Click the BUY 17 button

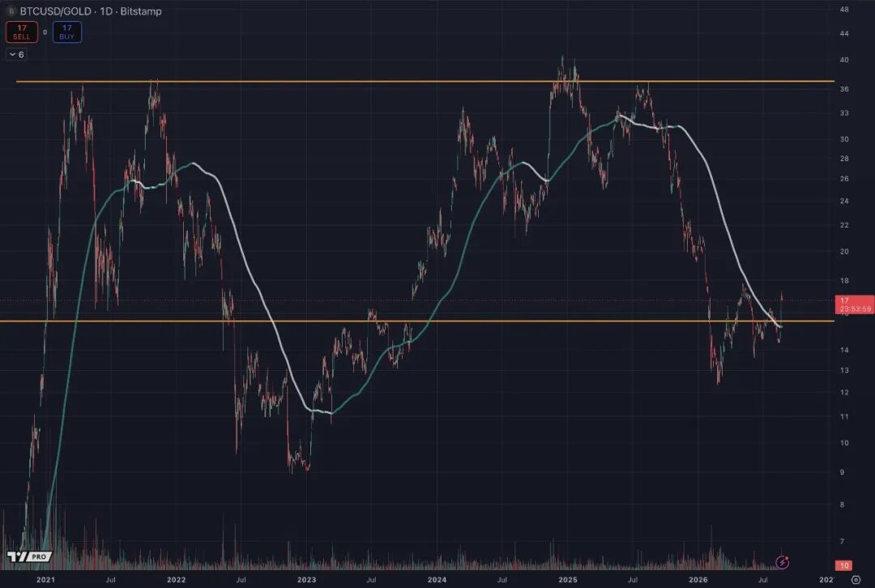coord(67,32)
